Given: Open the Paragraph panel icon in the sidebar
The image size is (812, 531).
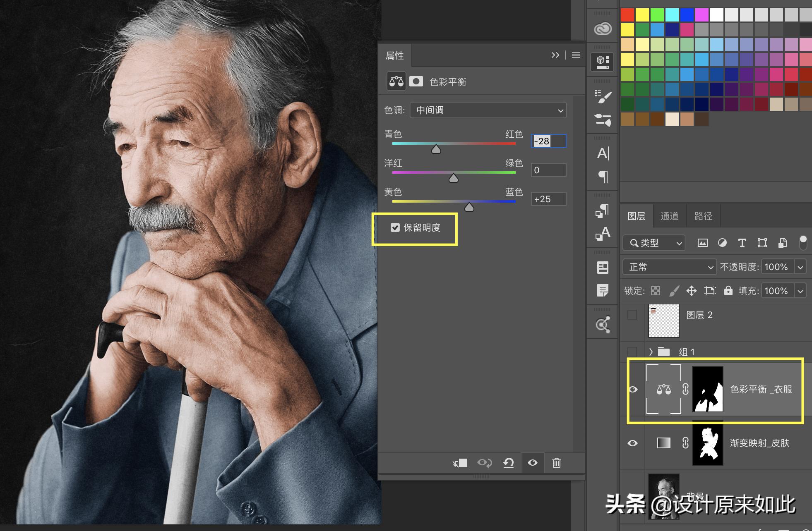Looking at the screenshot, I should click(603, 177).
